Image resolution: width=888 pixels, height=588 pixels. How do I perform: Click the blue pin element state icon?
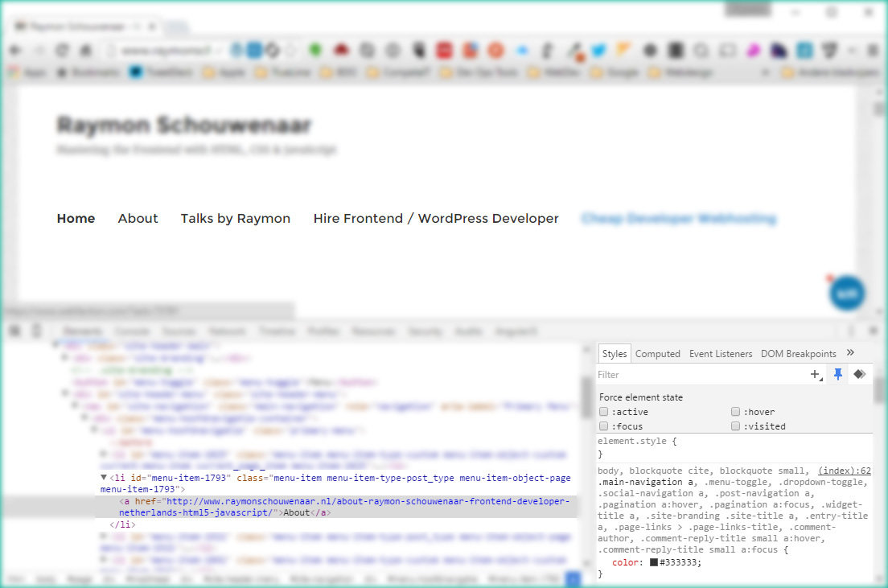tap(838, 375)
